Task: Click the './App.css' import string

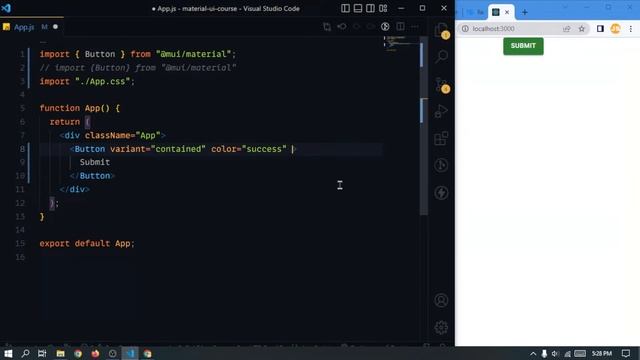Action: click(105, 82)
